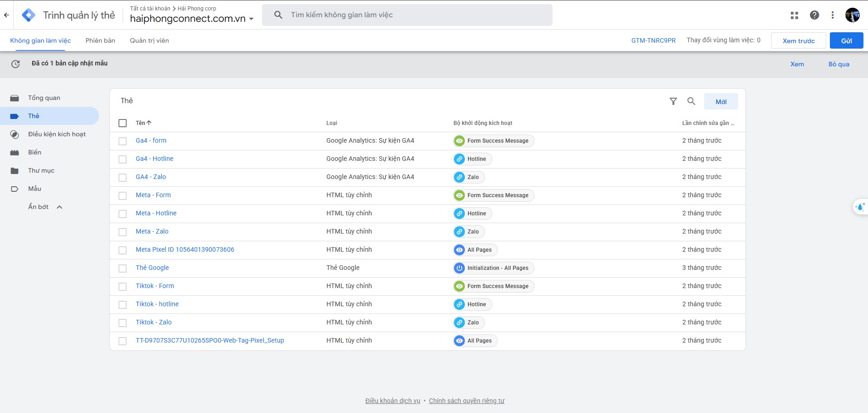Check the Thẻ Google row checkbox

[x=123, y=269]
